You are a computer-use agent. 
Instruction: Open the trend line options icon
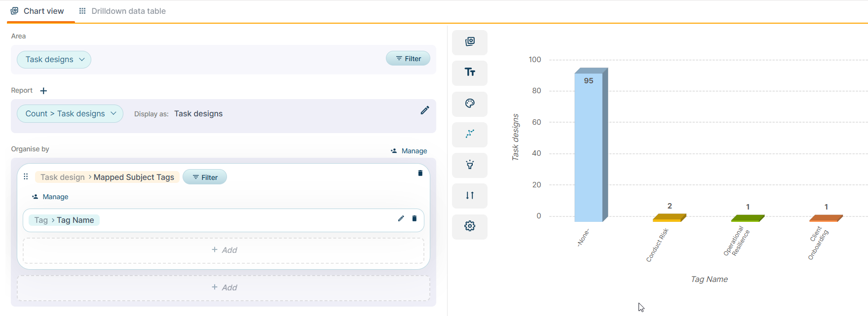(470, 134)
